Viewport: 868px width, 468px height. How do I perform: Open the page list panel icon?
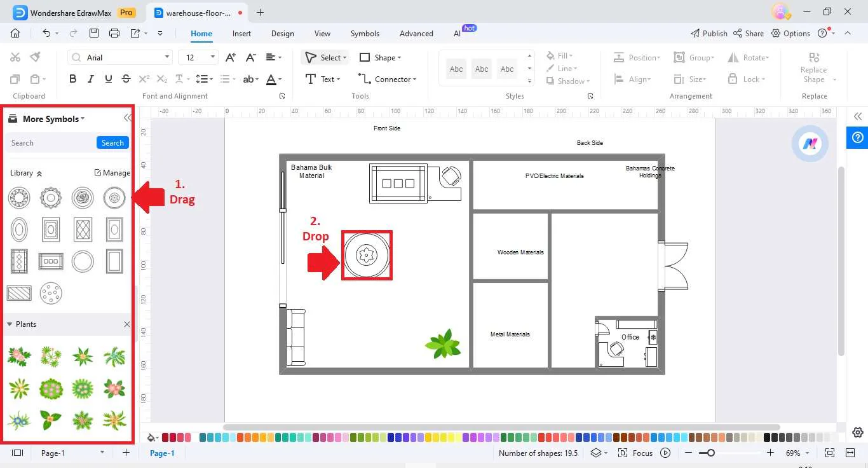17,453
